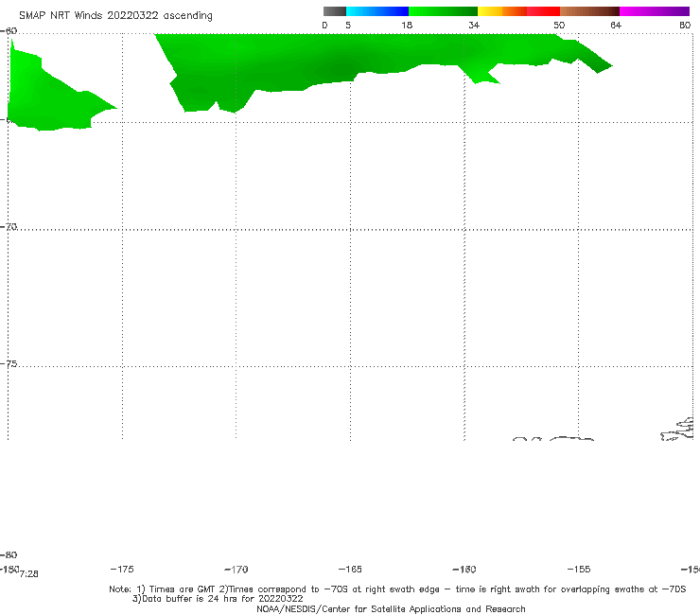Click the swath time stamp '7:28'
Image resolution: width=700 pixels, height=615 pixels.
click(x=29, y=574)
